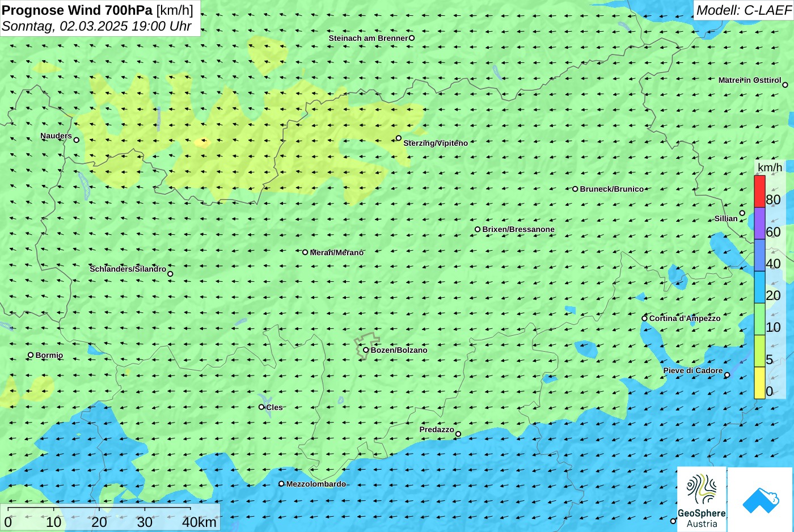This screenshot has width=794, height=532.
Task: Click the green 10 km/h legend color
Action: coord(759,319)
